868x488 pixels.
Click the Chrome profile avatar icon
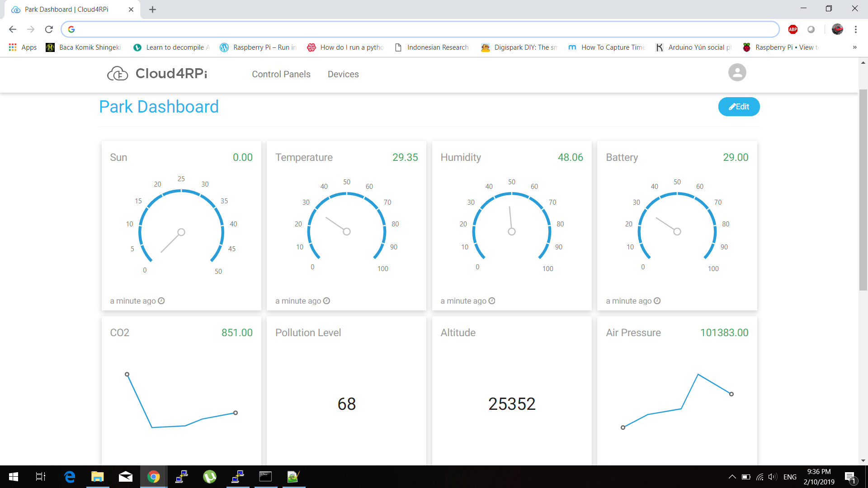(x=837, y=29)
